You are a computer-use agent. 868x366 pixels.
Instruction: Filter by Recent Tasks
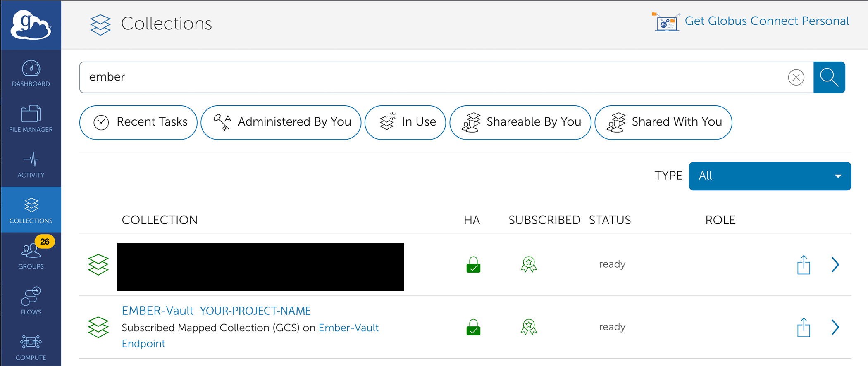(138, 122)
